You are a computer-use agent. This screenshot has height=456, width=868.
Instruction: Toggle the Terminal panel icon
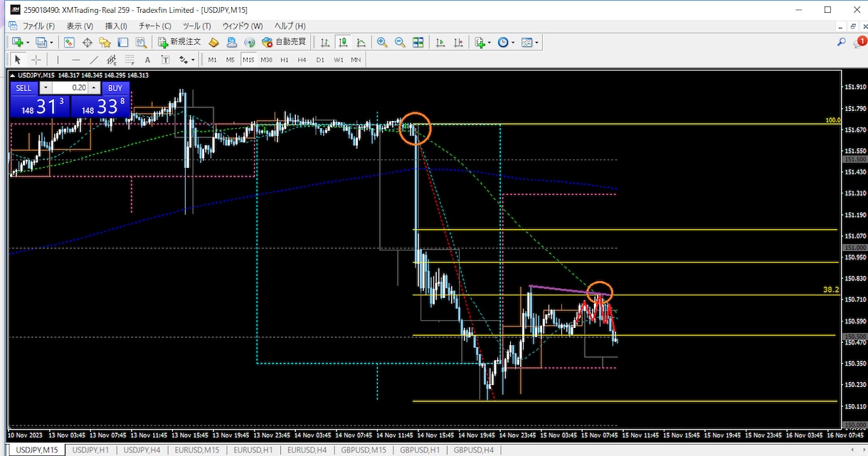pyautogui.click(x=123, y=43)
